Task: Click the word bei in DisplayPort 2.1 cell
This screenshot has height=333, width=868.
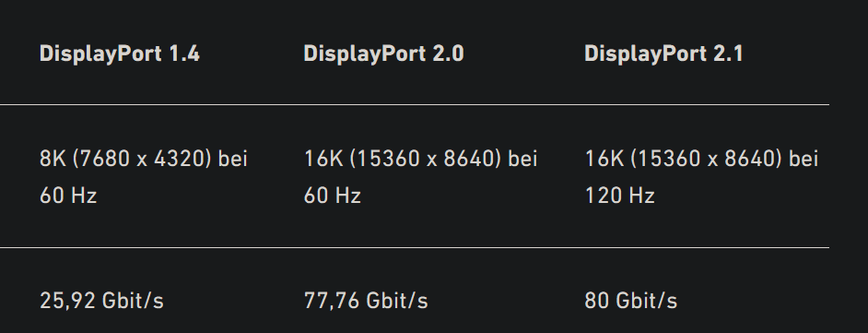Action: (x=803, y=159)
